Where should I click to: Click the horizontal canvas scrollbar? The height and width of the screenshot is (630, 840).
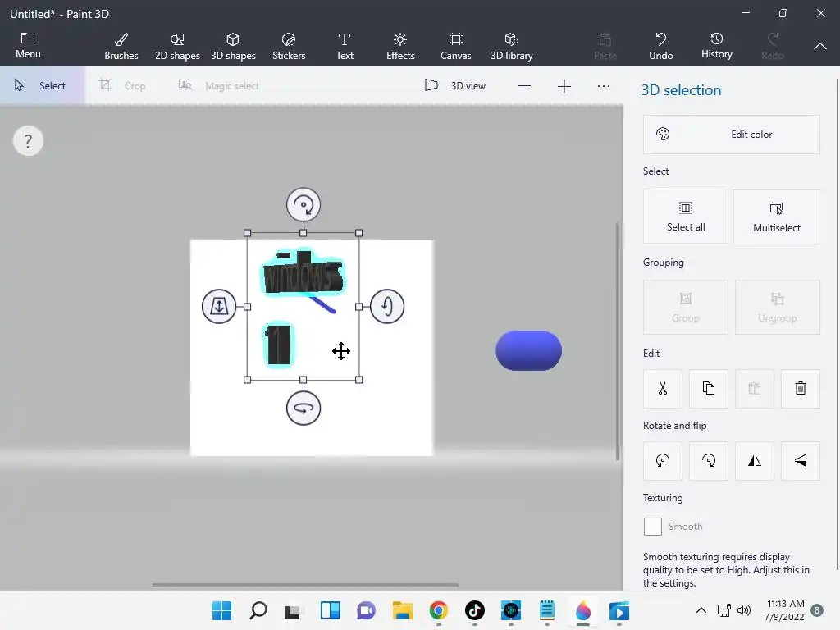click(305, 584)
